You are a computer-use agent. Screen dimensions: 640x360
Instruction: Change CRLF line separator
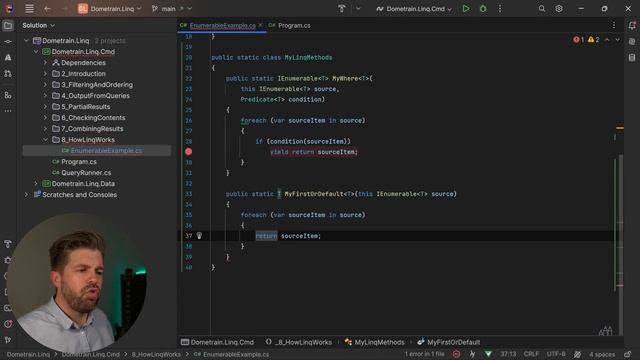pos(531,354)
